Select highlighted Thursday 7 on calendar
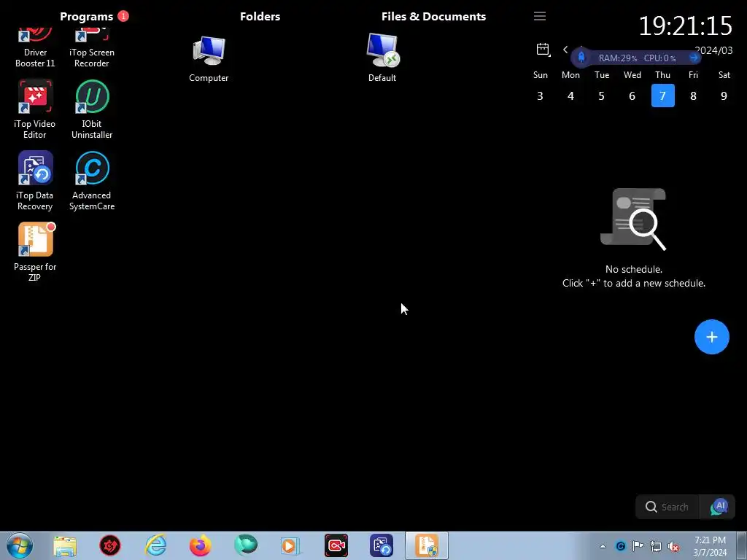 click(662, 96)
